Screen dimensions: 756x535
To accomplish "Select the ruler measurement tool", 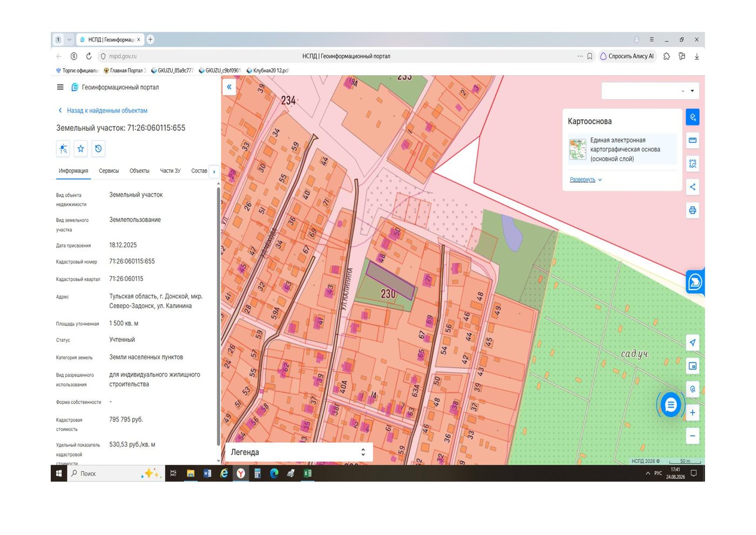I will (692, 140).
